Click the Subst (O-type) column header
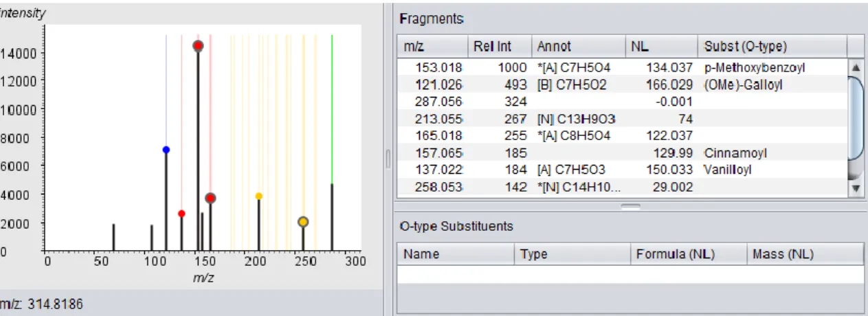This screenshot has height=316, width=868. (771, 47)
